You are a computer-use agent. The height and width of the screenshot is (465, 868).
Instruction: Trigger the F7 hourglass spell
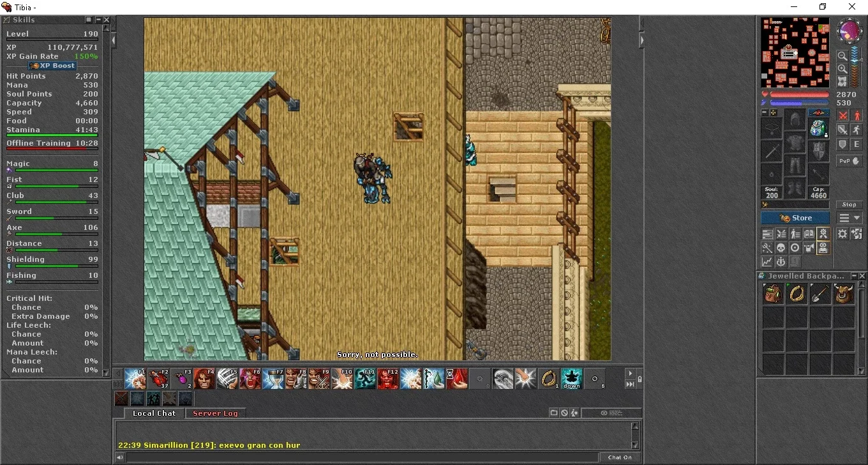[273, 379]
